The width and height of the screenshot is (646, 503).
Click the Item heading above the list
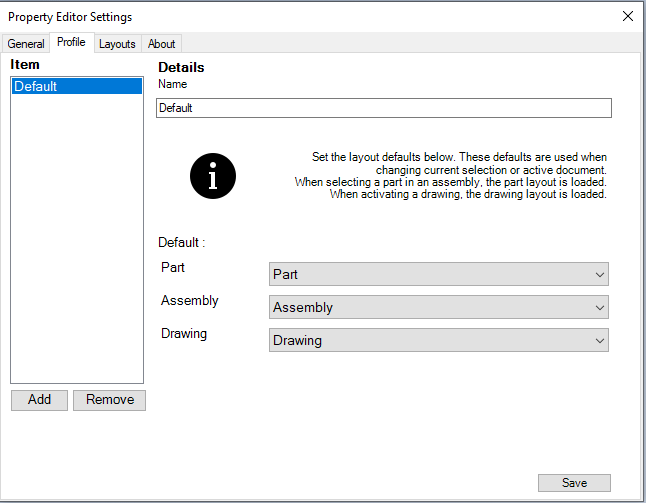tap(25, 64)
